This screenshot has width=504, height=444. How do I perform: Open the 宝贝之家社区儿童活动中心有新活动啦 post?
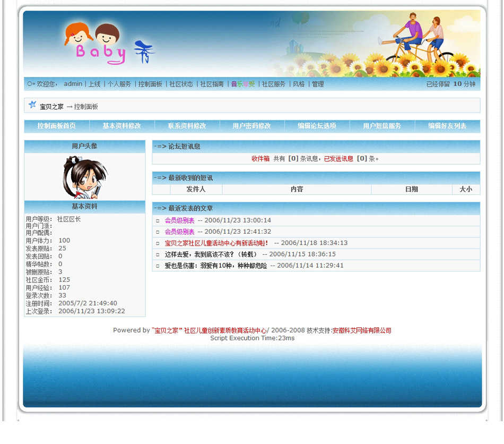216,243
